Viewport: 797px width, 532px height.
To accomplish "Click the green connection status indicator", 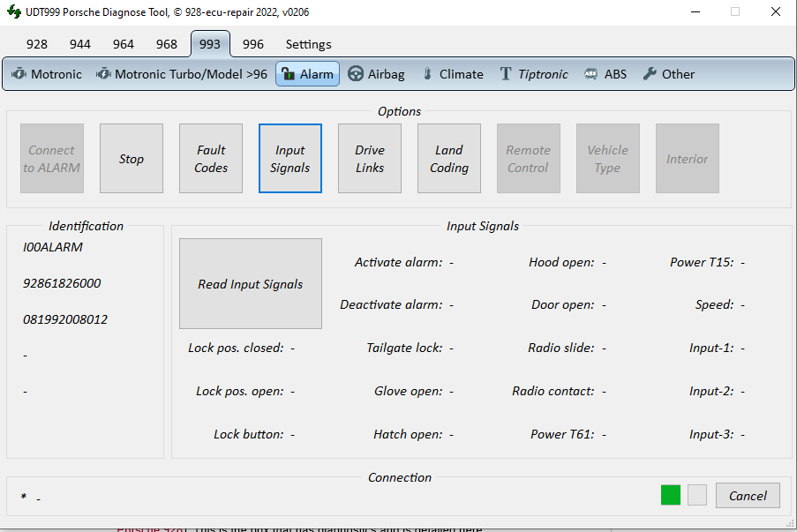I will [671, 496].
